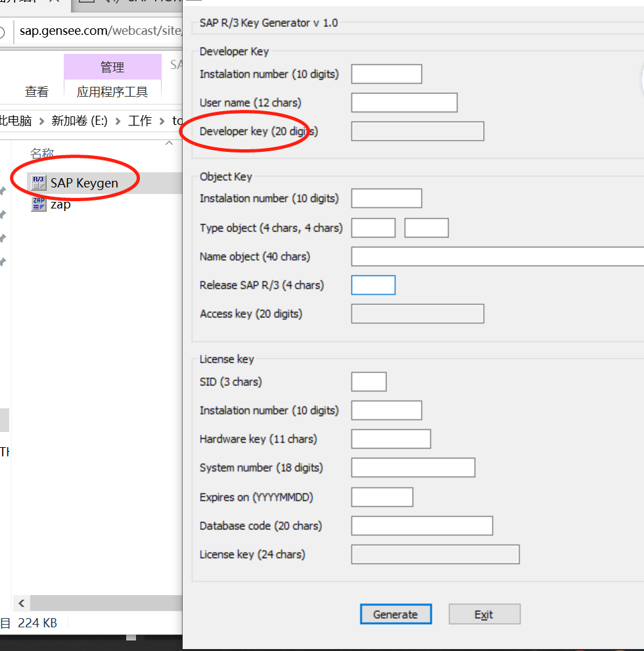Viewport: 644px width, 651px height.
Task: Open the 应用程序工具 tab
Action: (112, 91)
